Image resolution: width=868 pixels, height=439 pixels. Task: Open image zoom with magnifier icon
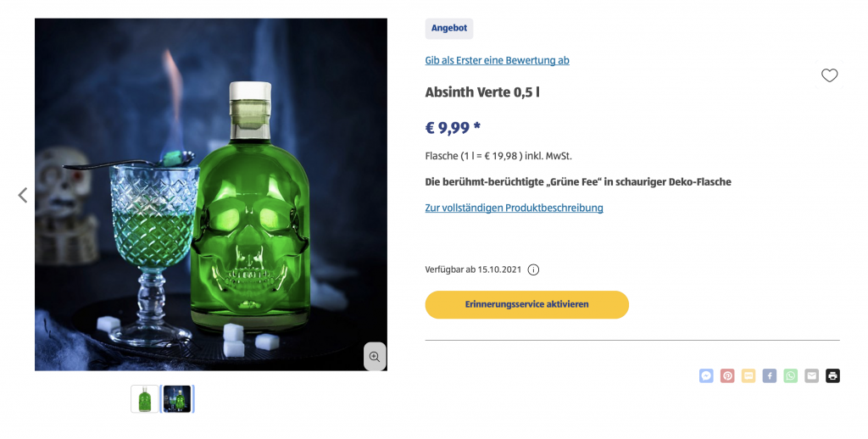375,357
